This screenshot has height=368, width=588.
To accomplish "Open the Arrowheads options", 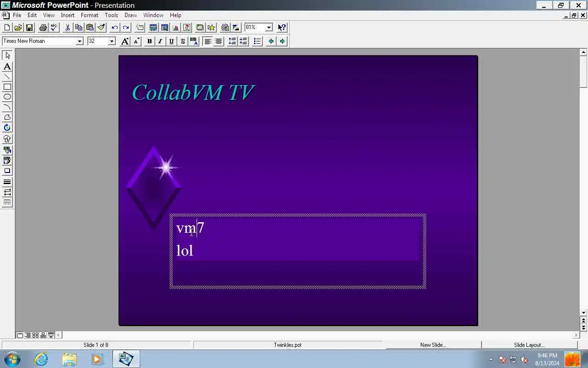I will 7,192.
